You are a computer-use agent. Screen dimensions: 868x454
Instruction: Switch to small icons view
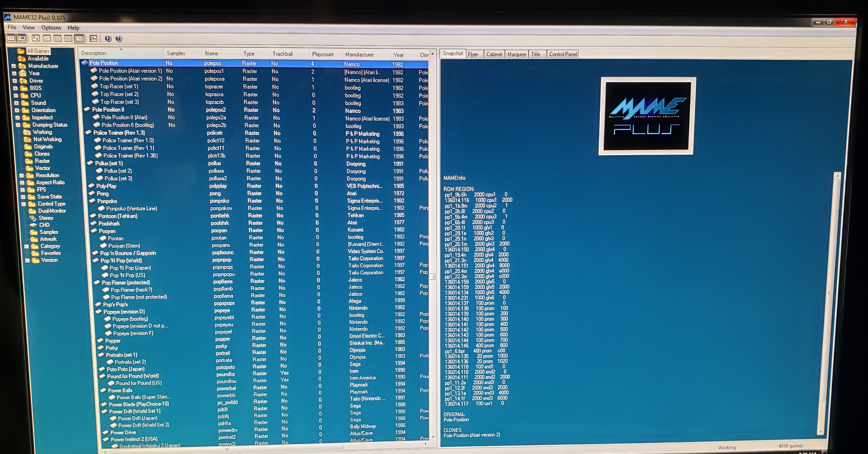tap(47, 38)
